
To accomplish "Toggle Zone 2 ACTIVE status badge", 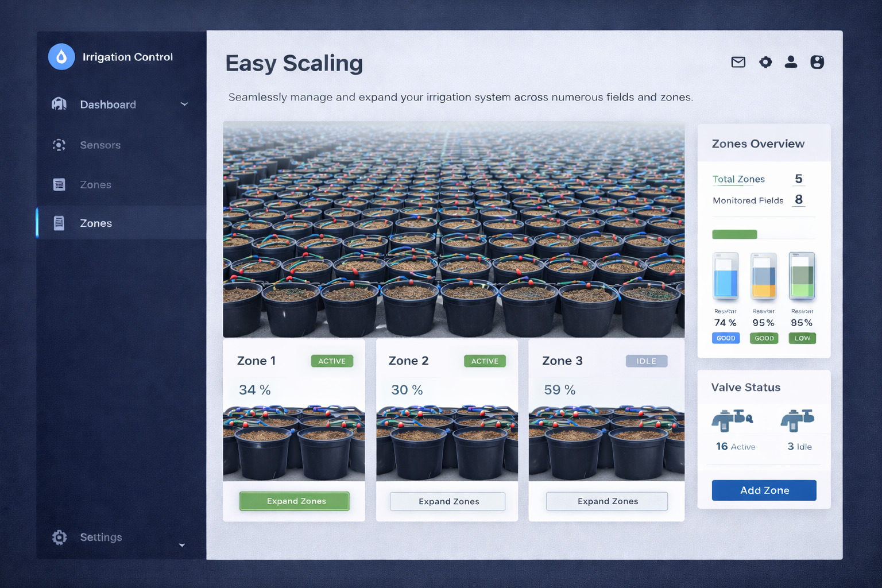I will 485,361.
